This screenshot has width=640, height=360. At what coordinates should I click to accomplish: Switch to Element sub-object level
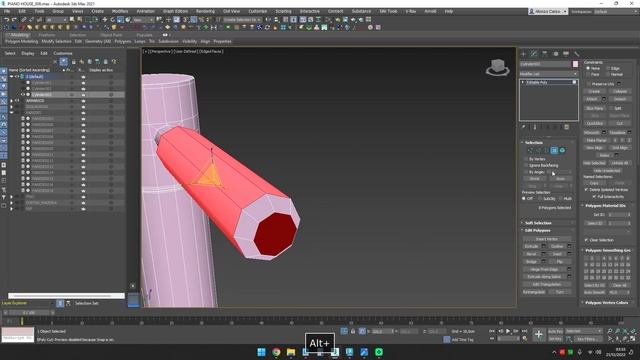click(x=562, y=151)
